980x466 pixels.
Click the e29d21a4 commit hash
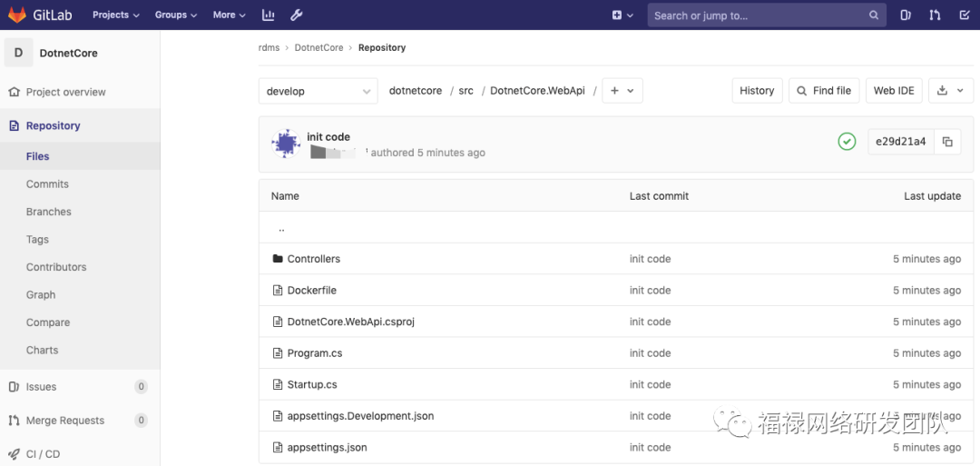901,142
